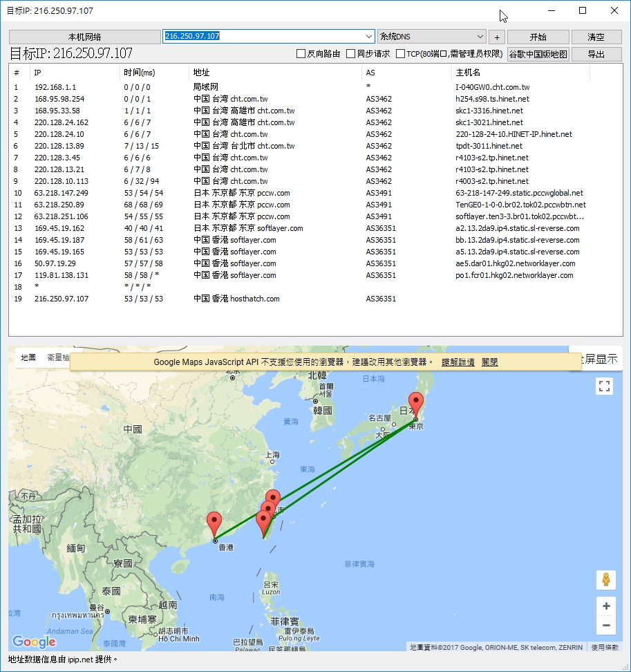Click hostname skc1-3316.hinet.net
The height and width of the screenshot is (672, 631).
coord(489,111)
